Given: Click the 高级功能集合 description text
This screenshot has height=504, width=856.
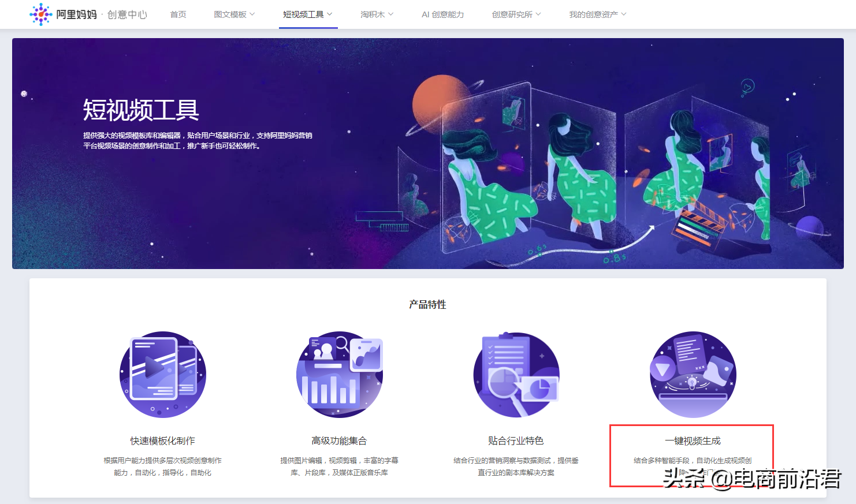Looking at the screenshot, I should point(339,466).
